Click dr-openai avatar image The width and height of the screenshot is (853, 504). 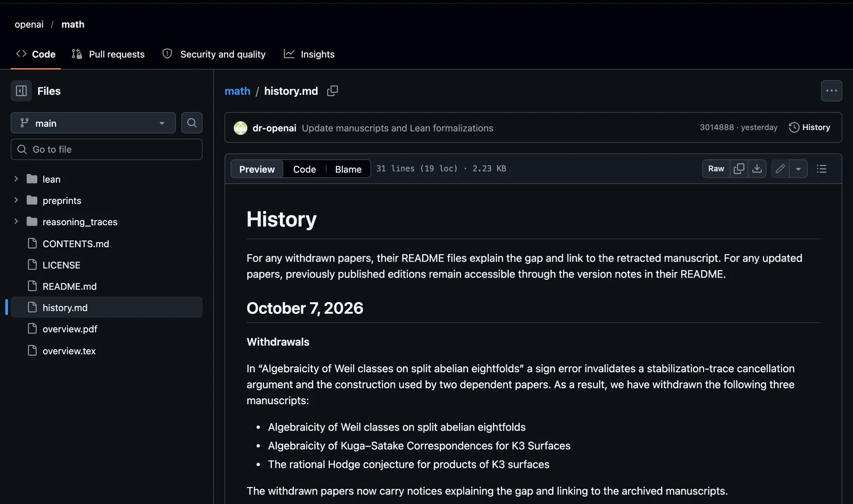(x=240, y=128)
